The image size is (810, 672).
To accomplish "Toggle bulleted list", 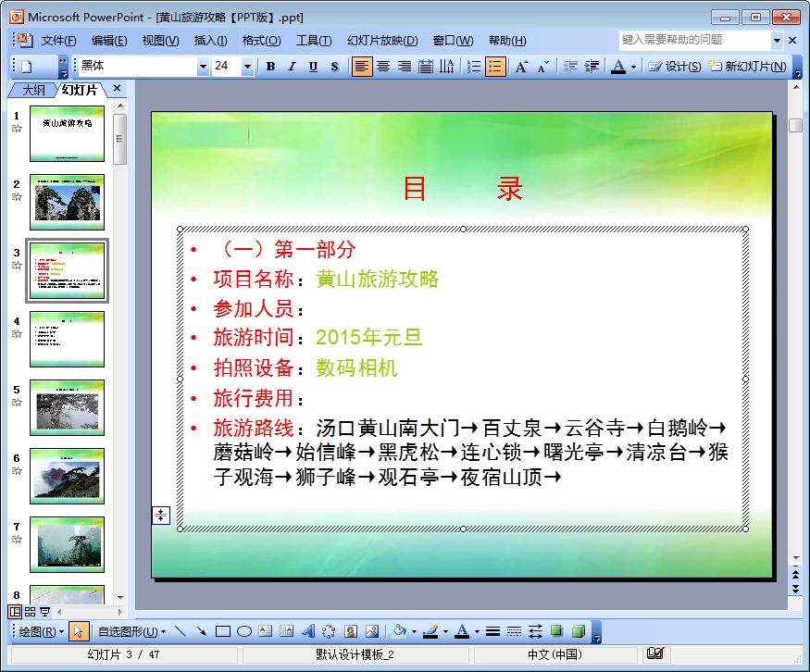I will tap(495, 67).
